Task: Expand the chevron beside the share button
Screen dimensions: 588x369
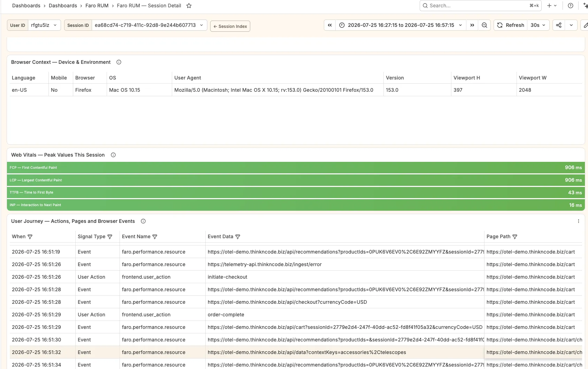Action: [x=571, y=25]
